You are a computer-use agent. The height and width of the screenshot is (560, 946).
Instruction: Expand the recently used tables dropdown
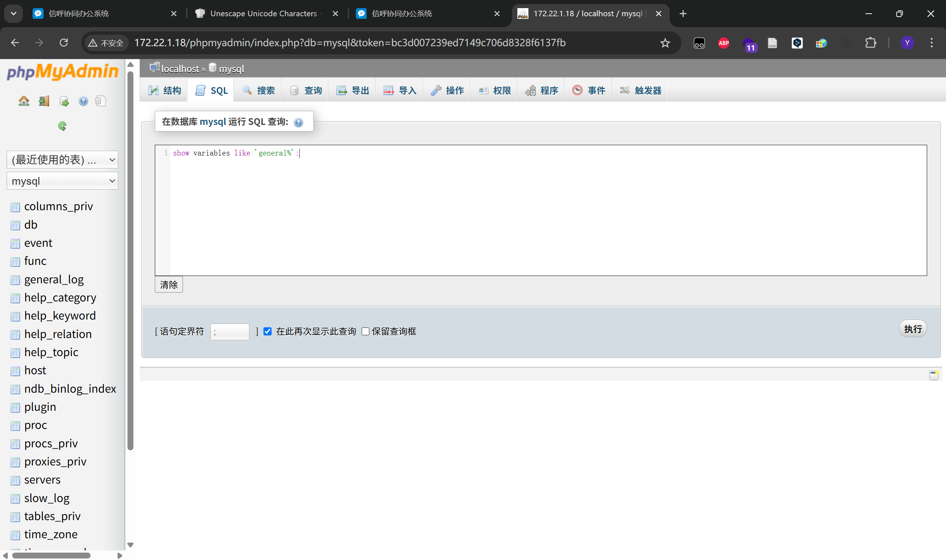(x=62, y=160)
